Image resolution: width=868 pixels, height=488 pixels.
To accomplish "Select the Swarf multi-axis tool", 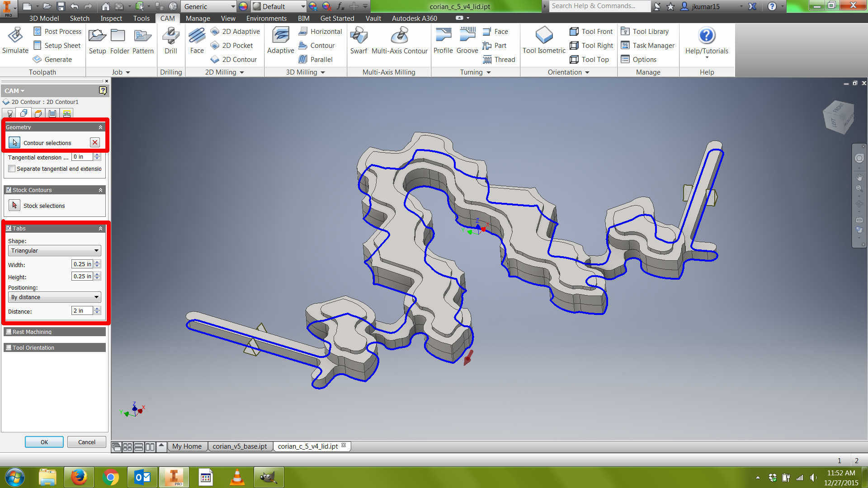I will pyautogui.click(x=359, y=41).
